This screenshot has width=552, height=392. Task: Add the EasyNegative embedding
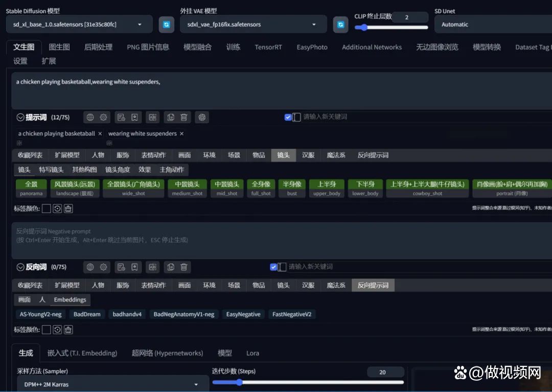[243, 314]
